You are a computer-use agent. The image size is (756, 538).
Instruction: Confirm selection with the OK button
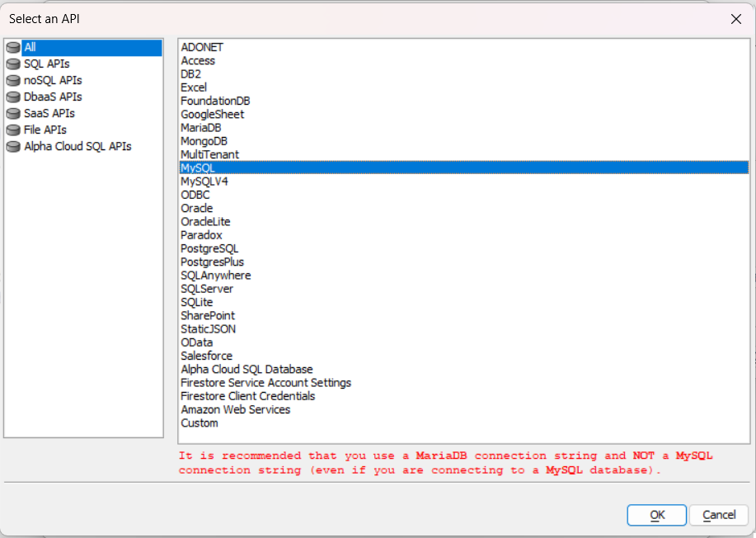coord(657,515)
